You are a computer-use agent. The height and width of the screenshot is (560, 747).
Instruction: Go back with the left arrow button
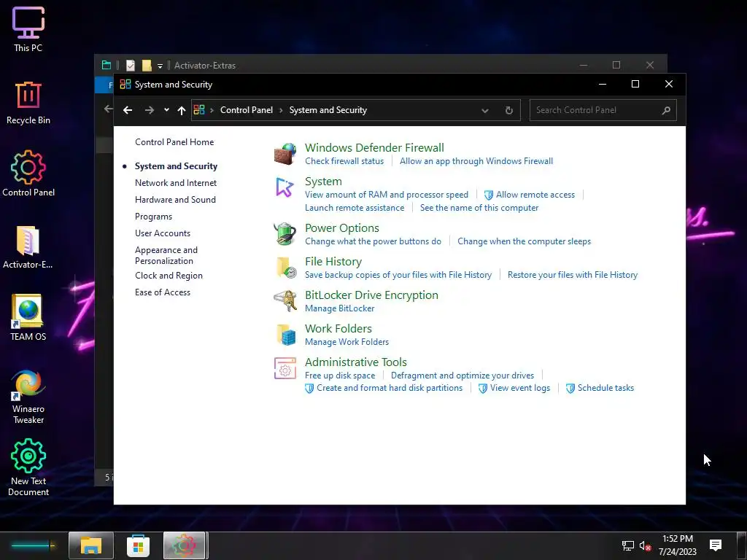[x=128, y=110]
